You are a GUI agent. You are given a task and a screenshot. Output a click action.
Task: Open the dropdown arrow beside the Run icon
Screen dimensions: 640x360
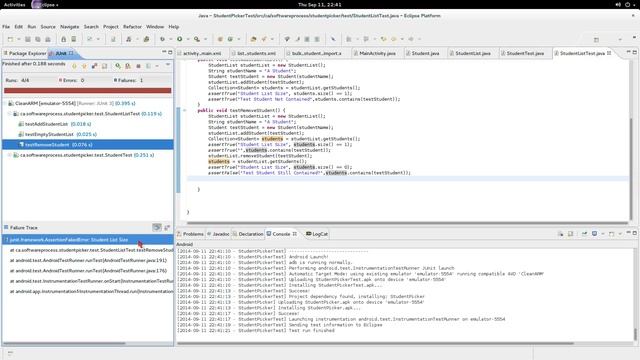point(188,39)
